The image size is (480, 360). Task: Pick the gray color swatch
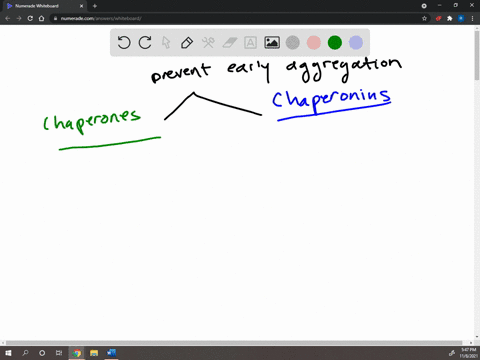(293, 43)
